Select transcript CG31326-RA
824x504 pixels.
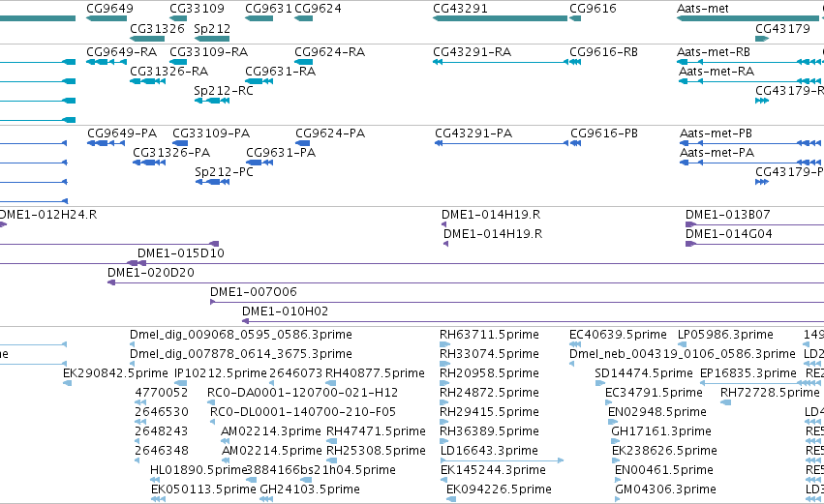pyautogui.click(x=168, y=72)
